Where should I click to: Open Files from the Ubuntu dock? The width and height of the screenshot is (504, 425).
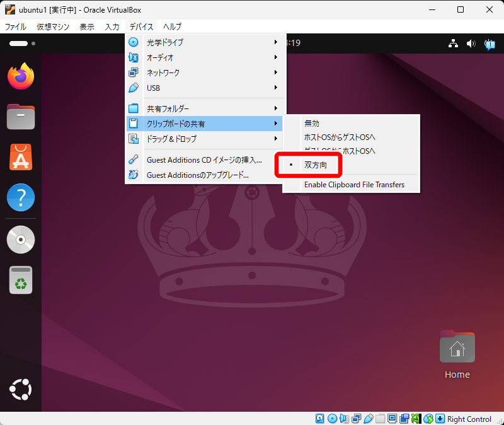(21, 117)
